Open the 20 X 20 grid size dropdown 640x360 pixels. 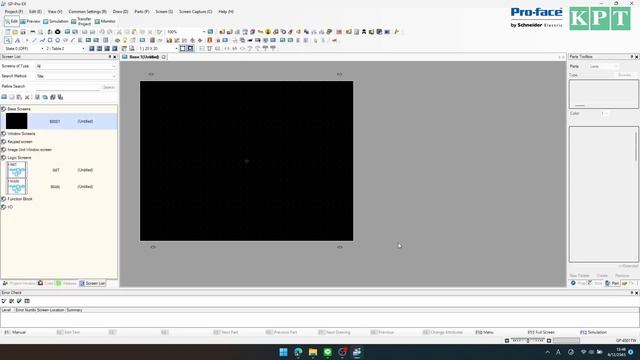click(158, 48)
